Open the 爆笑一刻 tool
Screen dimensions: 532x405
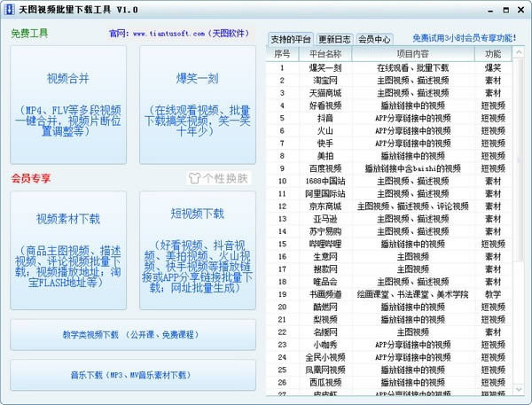pos(198,105)
